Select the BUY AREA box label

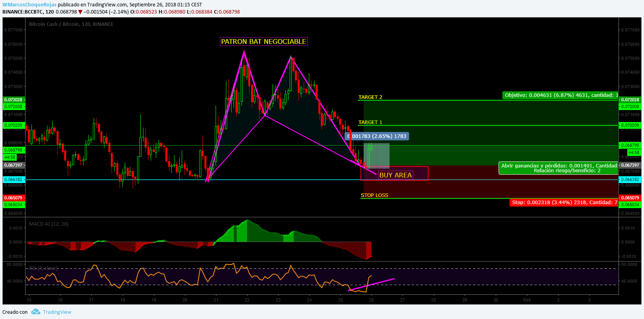(x=395, y=175)
